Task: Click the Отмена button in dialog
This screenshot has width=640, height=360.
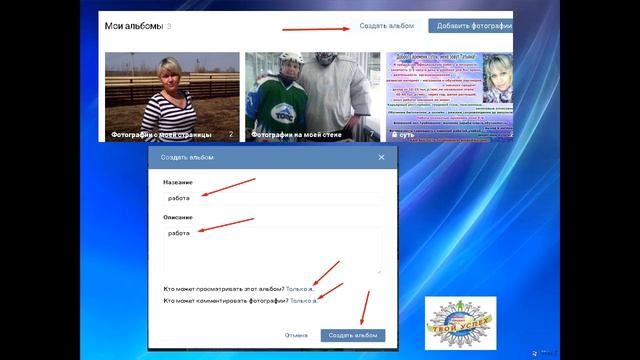Action: pyautogui.click(x=296, y=335)
